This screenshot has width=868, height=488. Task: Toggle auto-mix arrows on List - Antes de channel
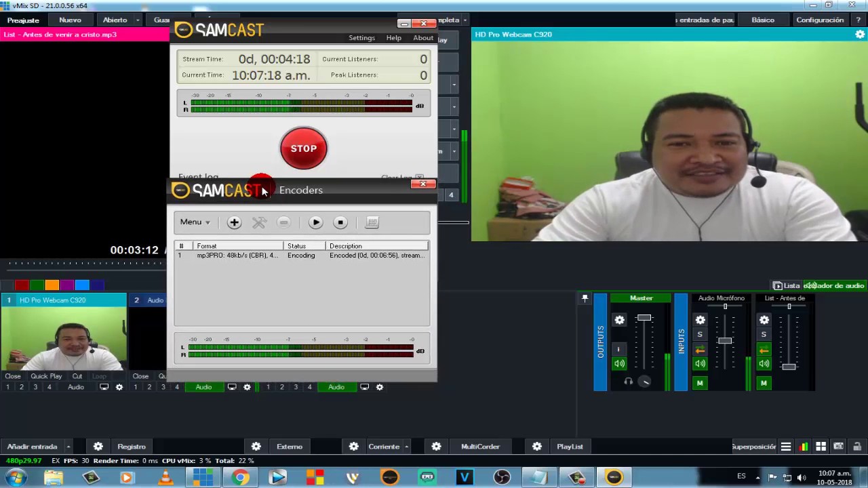click(x=764, y=350)
